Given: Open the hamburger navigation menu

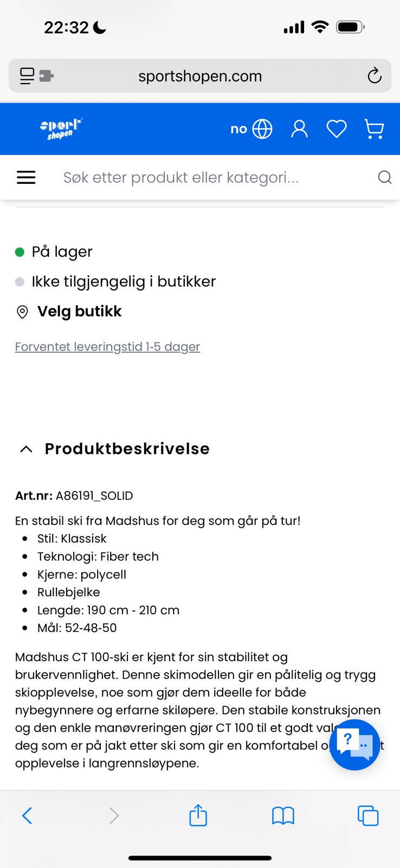Looking at the screenshot, I should [x=26, y=177].
